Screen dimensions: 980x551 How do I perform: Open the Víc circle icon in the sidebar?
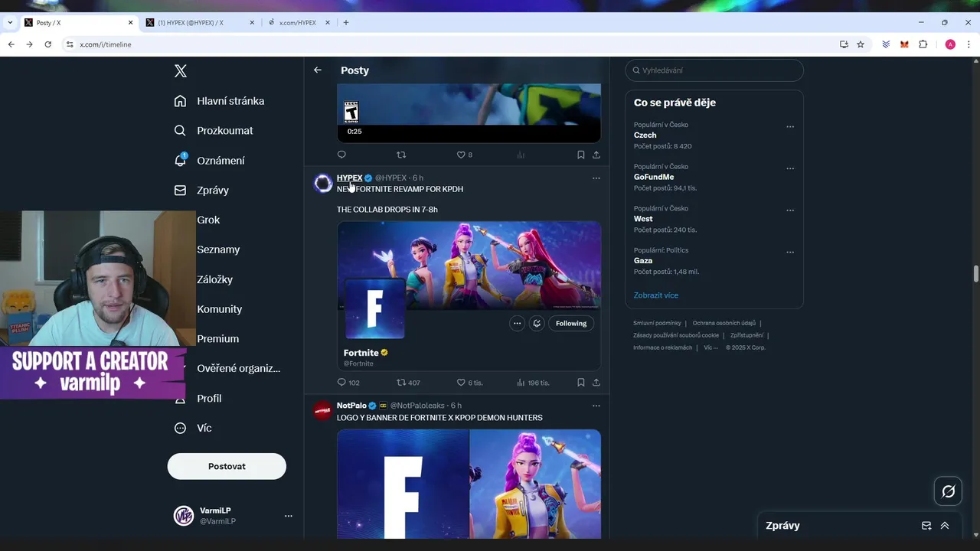(x=180, y=428)
